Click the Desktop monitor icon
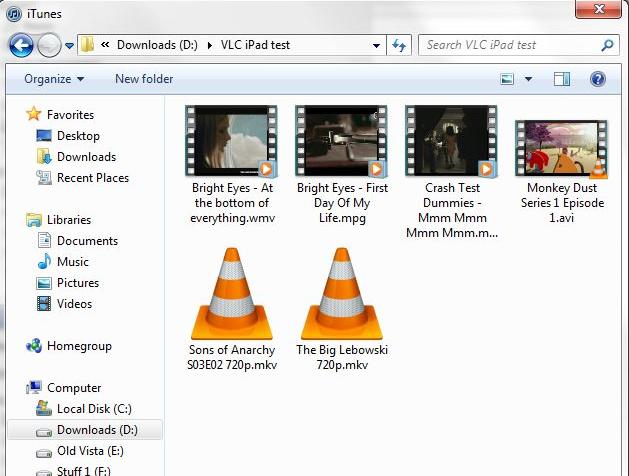This screenshot has height=476, width=629. 44,136
